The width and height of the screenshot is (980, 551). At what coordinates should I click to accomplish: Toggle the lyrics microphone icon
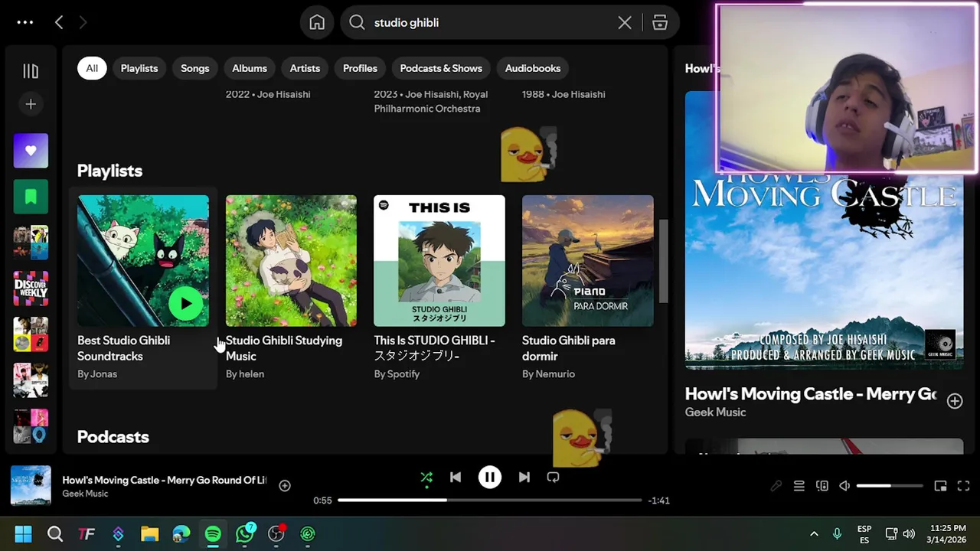tap(776, 486)
